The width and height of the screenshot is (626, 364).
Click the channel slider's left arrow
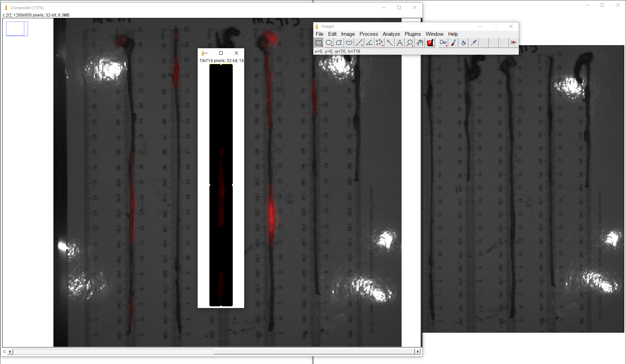point(10,352)
